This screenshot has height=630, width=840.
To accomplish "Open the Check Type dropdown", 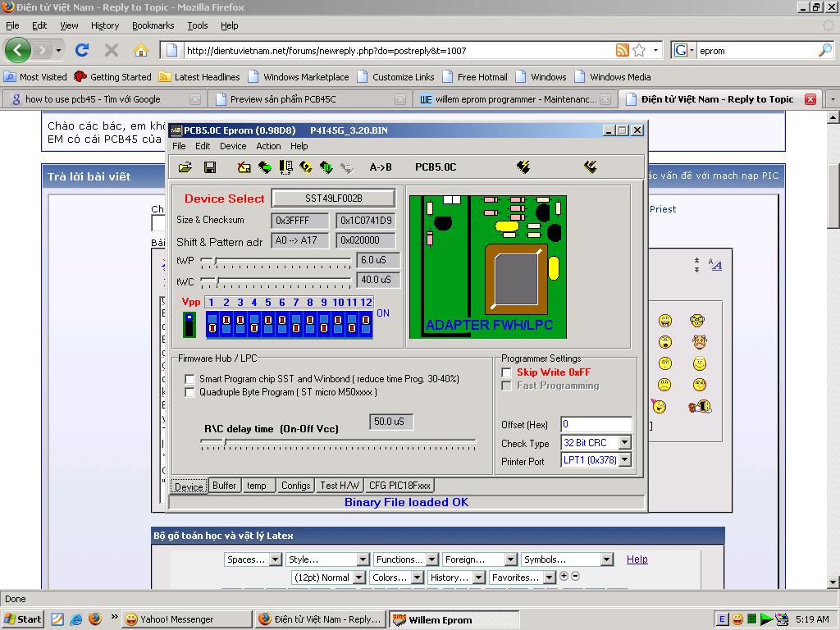I will 623,443.
